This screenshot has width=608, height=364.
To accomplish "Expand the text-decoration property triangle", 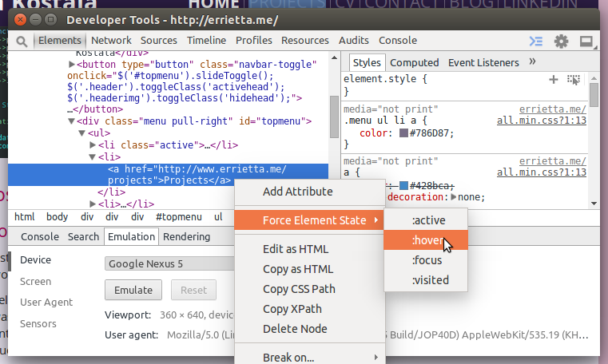I will (454, 197).
